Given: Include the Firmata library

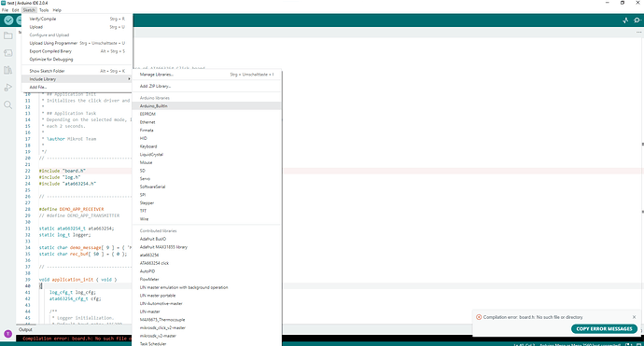Looking at the screenshot, I should 207,131.
